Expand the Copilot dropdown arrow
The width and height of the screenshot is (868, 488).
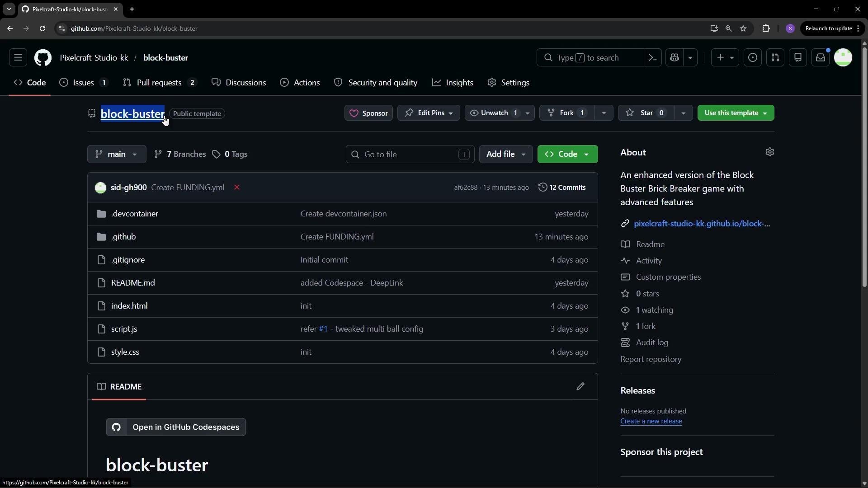click(x=690, y=58)
